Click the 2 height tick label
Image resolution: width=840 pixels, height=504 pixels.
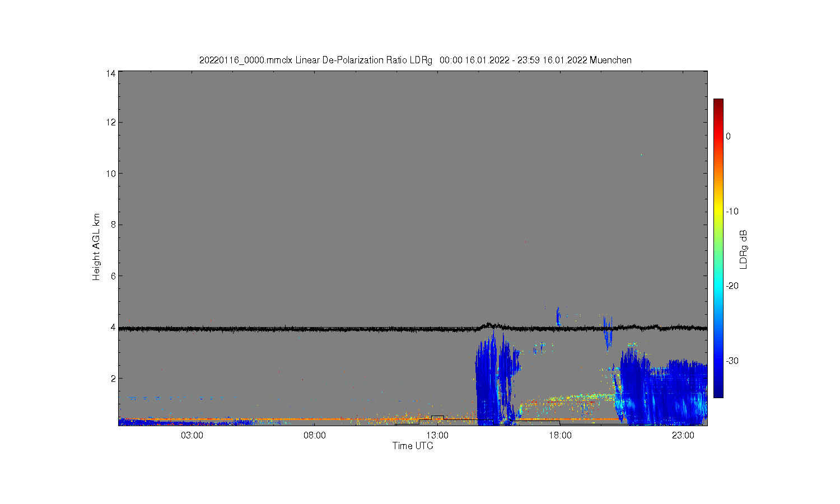click(x=113, y=379)
